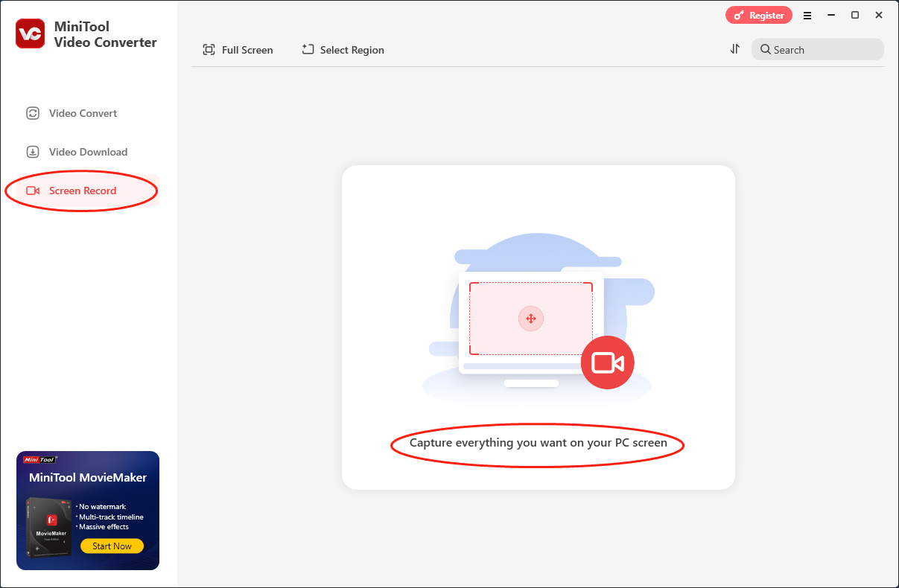Screen dimensions: 899x588
Task: Click the Video Download arrow icon
Action: (33, 152)
